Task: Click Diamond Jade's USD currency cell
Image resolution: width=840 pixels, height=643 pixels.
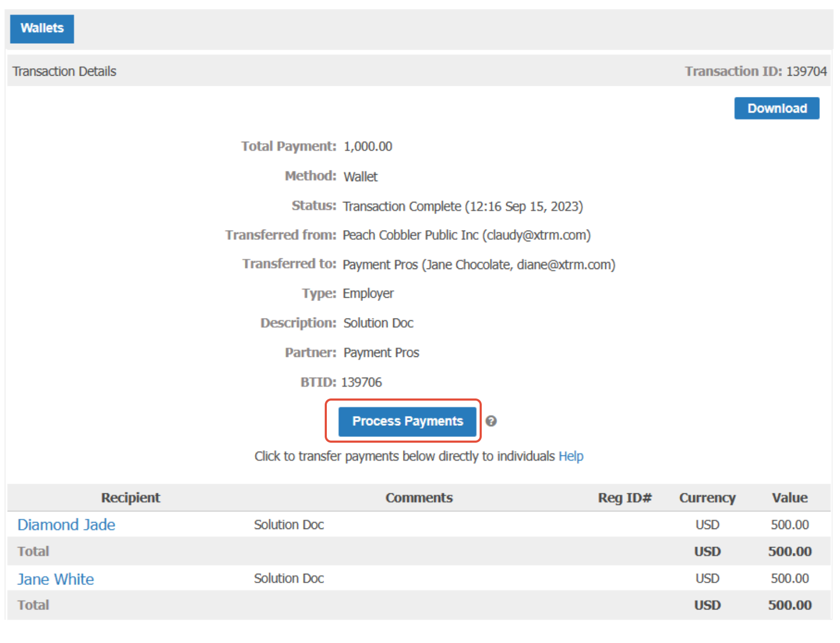Action: (x=707, y=525)
